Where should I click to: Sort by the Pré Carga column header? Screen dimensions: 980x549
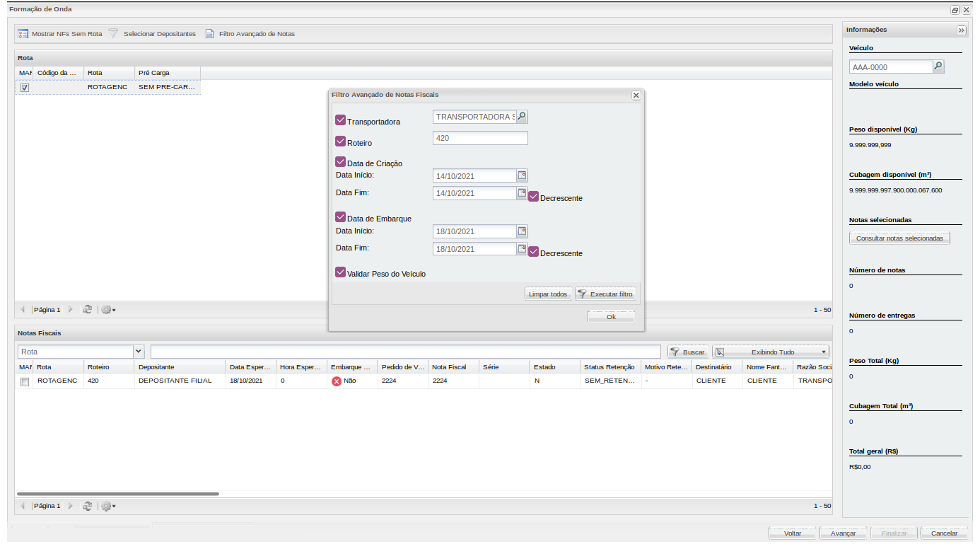(168, 72)
